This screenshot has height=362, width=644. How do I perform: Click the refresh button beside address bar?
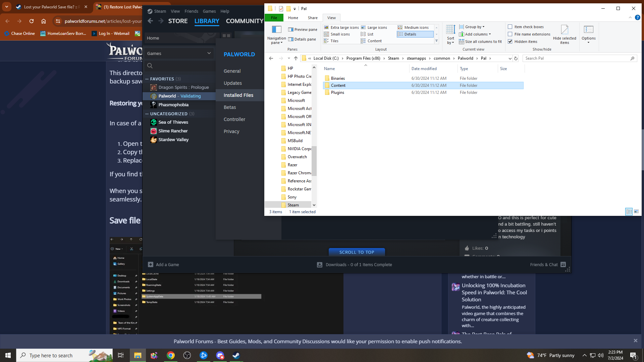[516, 58]
